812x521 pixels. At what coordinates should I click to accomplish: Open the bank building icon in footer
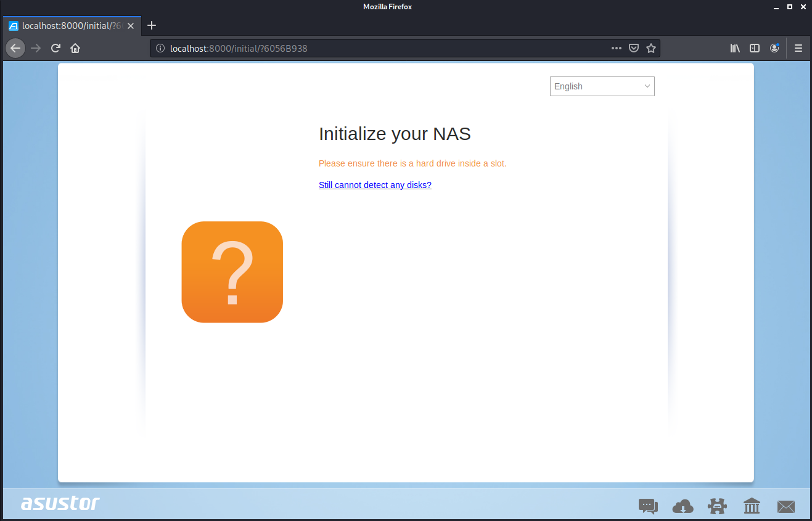[x=752, y=506]
